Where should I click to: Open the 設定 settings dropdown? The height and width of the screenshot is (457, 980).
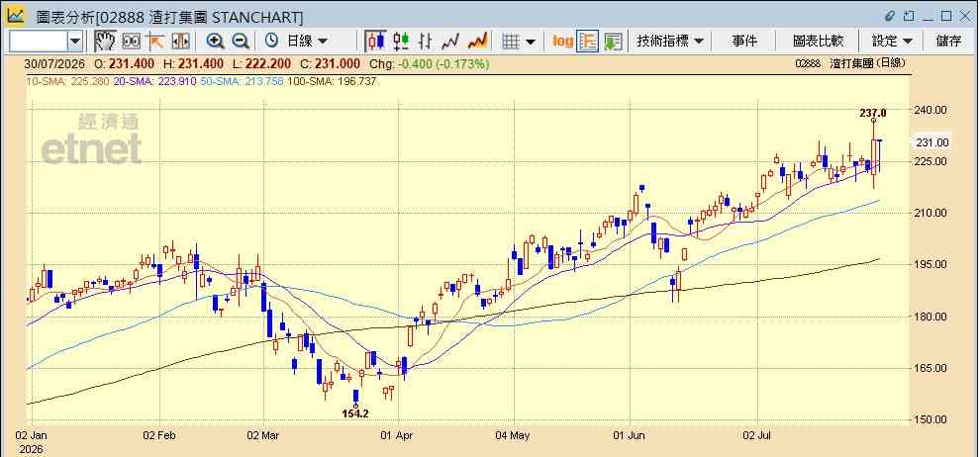[x=892, y=42]
